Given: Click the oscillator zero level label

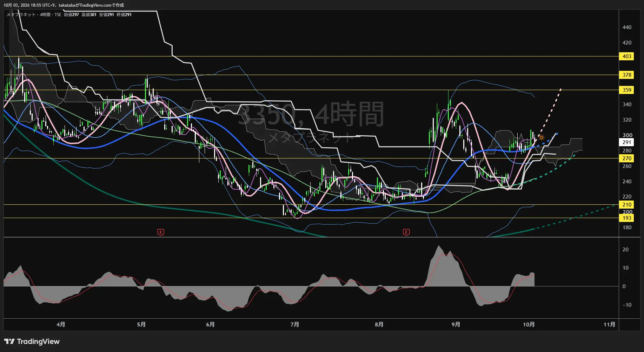Looking at the screenshot, I should [624, 286].
